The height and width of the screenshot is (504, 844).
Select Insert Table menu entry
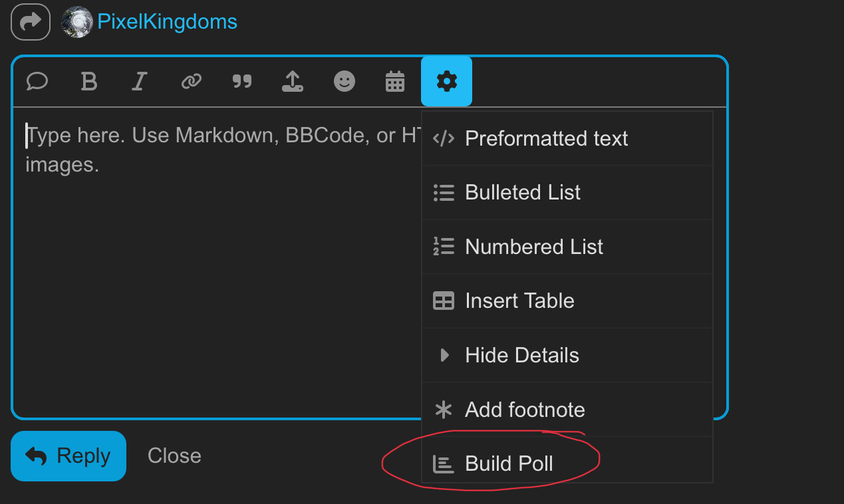pos(567,301)
